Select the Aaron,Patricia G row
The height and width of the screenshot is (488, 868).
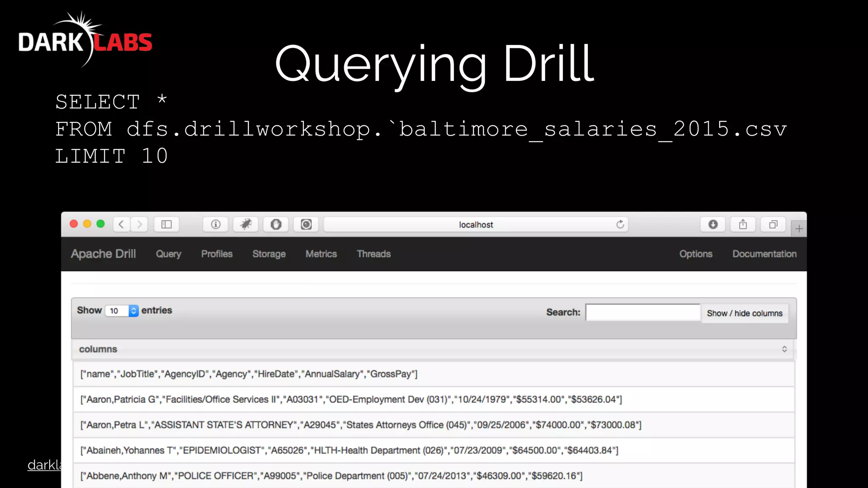(434, 399)
